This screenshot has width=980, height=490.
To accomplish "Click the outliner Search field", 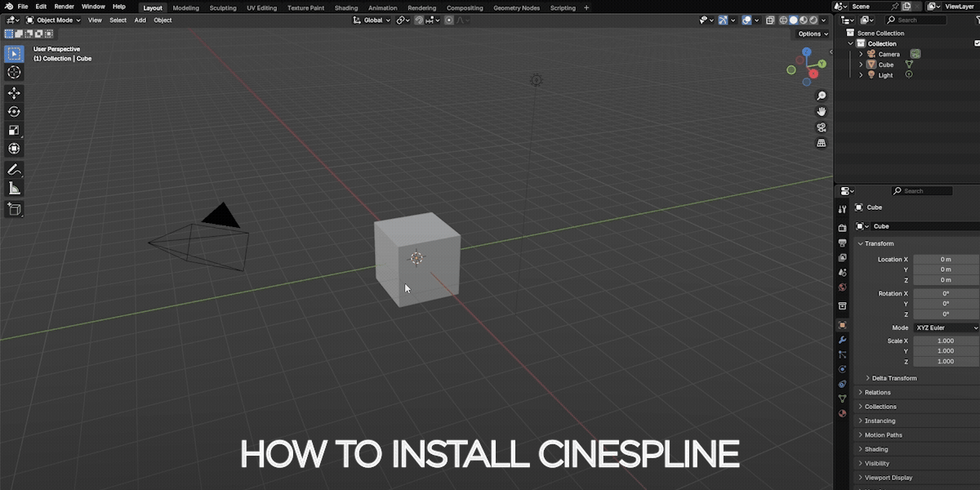I will click(914, 20).
